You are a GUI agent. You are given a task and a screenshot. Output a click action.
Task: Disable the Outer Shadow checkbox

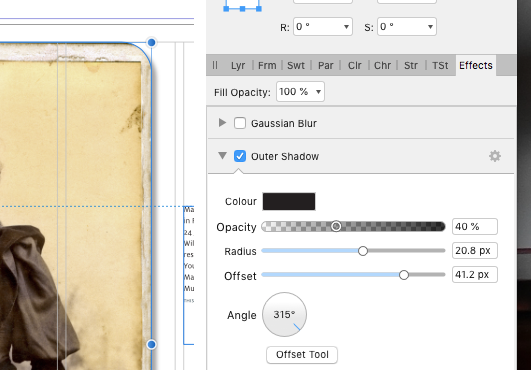click(x=240, y=156)
